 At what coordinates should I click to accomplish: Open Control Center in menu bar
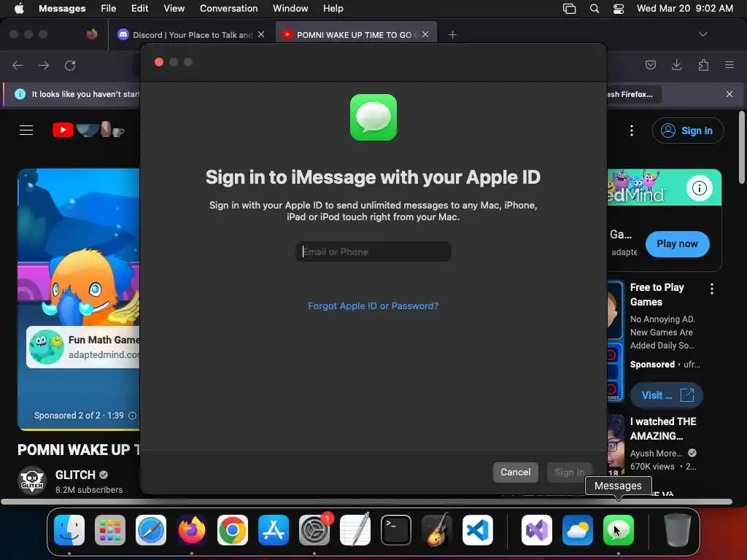coord(619,9)
